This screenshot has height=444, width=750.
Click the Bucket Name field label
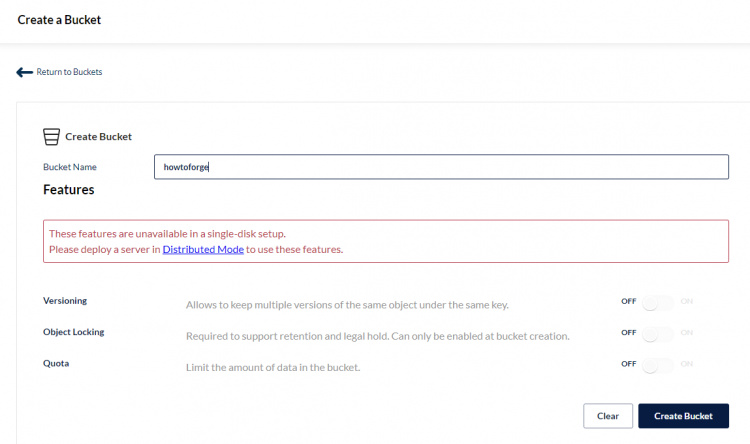[70, 167]
